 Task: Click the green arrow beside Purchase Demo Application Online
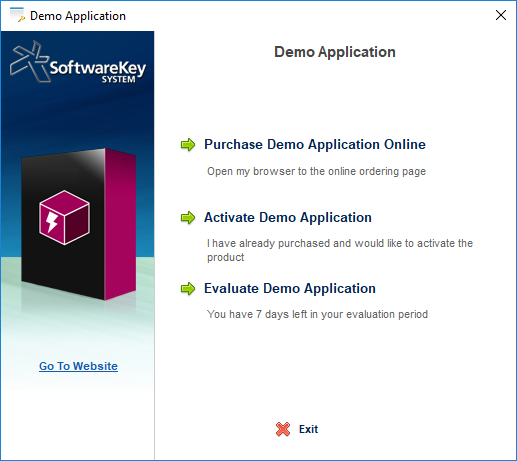click(x=188, y=145)
